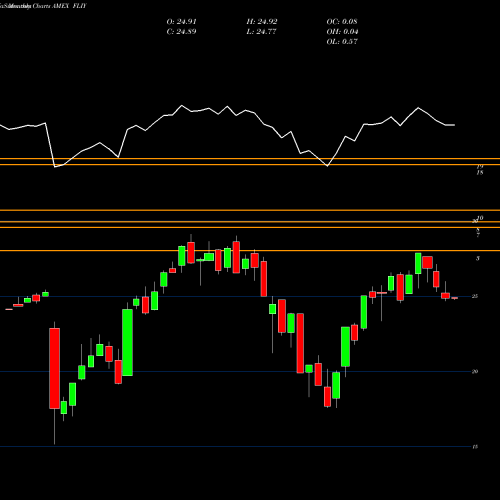Click the tallest green candle rising from 20
The width and height of the screenshot is (500, 500).
(127, 342)
